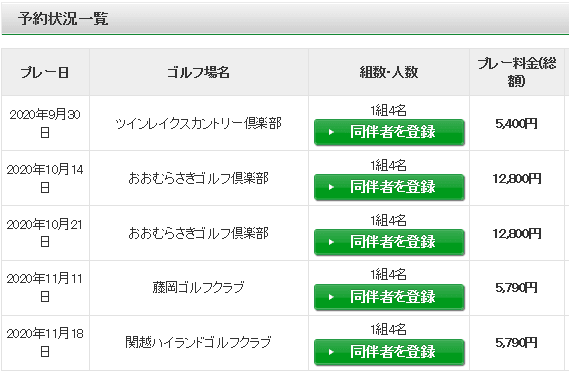Click arrow icon on 10月14日 registration button
569x374 pixels.
tap(331, 187)
